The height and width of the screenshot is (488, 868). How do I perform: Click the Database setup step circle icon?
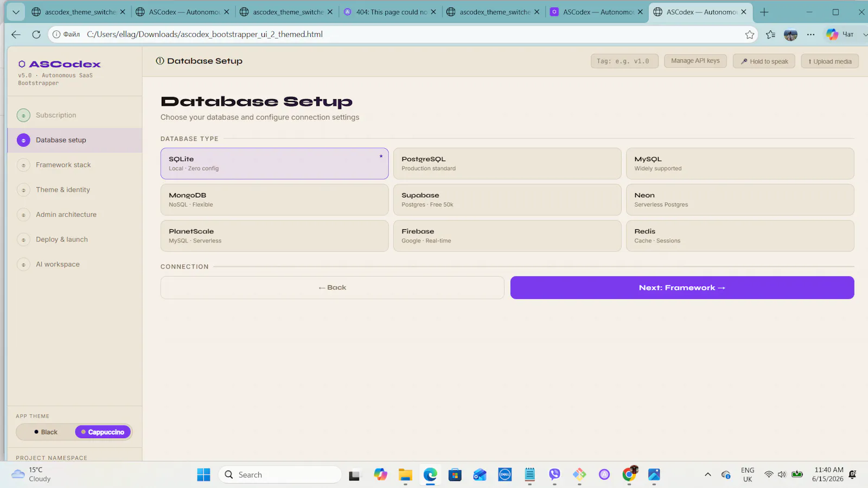[23, 140]
